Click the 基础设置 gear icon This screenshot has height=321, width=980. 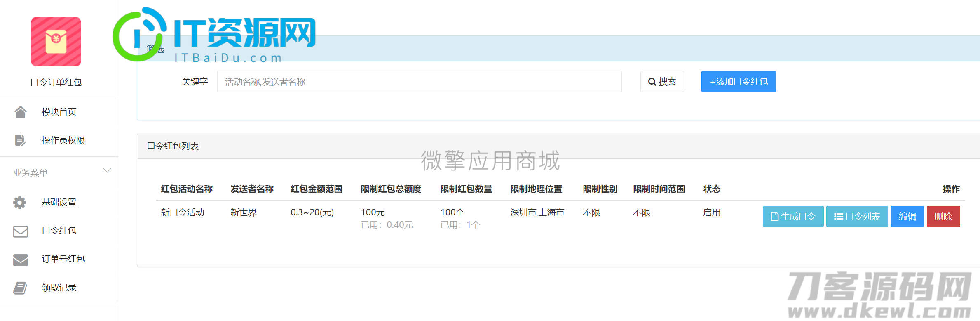19,202
